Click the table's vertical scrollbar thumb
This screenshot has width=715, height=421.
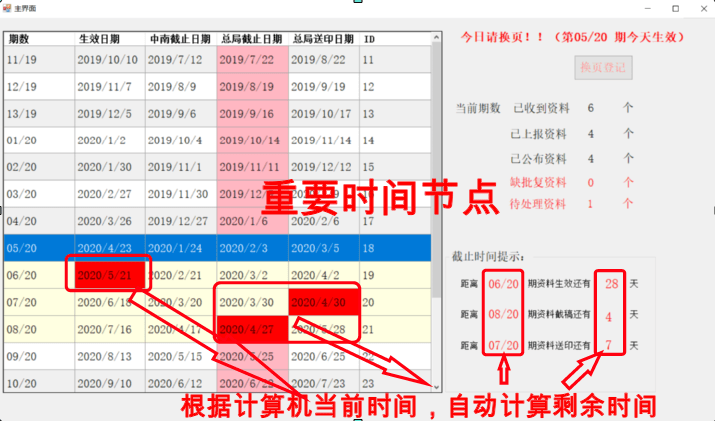coord(436,120)
